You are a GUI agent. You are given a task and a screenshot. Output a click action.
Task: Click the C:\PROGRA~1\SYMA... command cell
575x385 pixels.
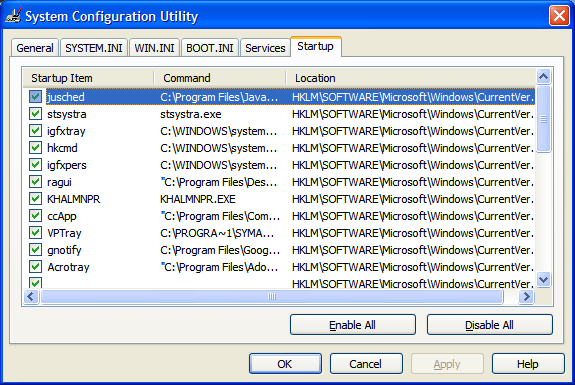pyautogui.click(x=217, y=233)
